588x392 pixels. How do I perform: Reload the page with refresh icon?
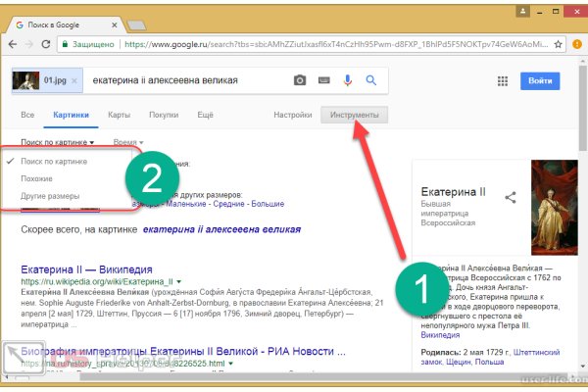point(46,44)
